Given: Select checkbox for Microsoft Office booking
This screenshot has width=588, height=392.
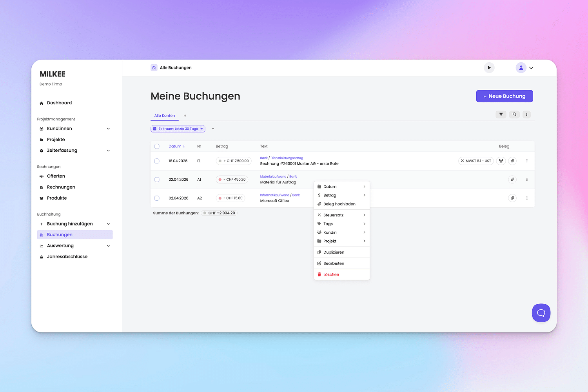Looking at the screenshot, I should [x=157, y=198].
